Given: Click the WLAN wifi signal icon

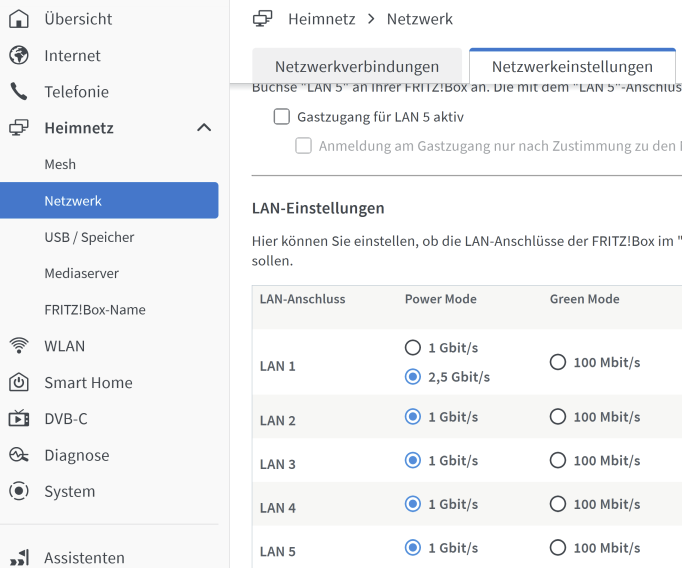Looking at the screenshot, I should 18,346.
